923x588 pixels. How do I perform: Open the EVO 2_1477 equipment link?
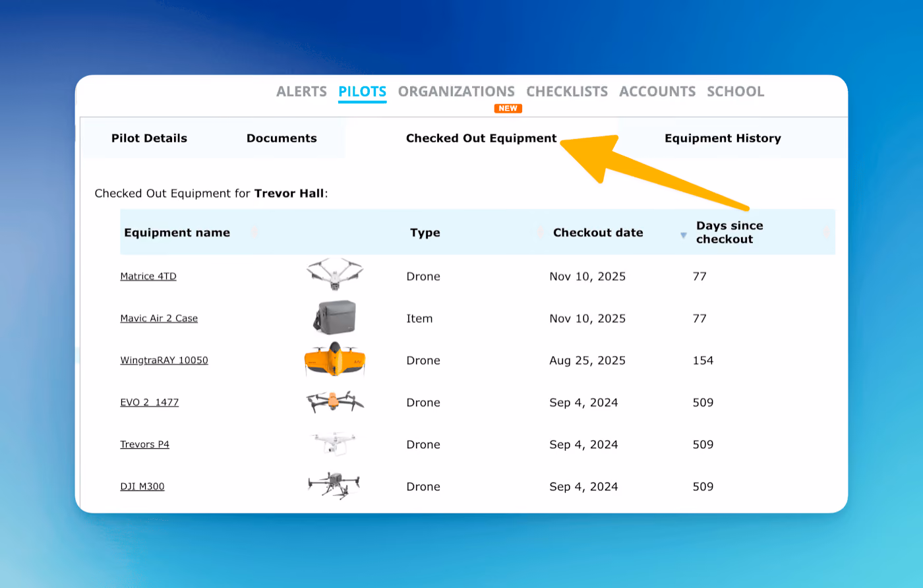(x=150, y=403)
